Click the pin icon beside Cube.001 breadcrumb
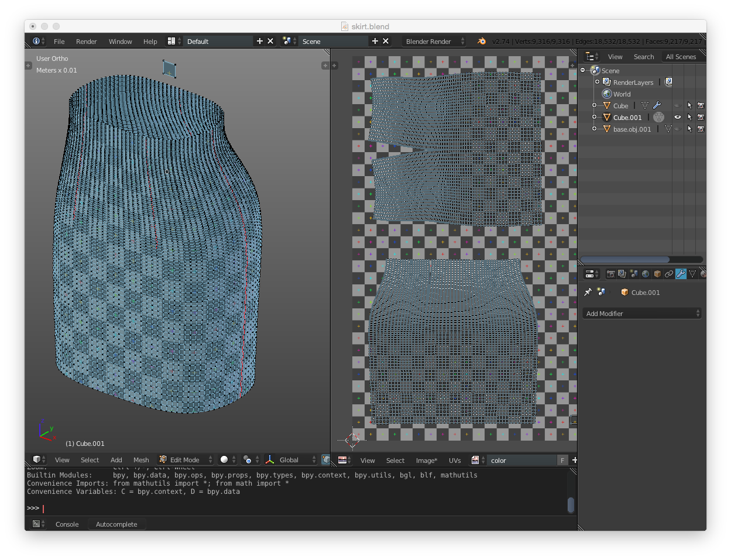 tap(588, 292)
